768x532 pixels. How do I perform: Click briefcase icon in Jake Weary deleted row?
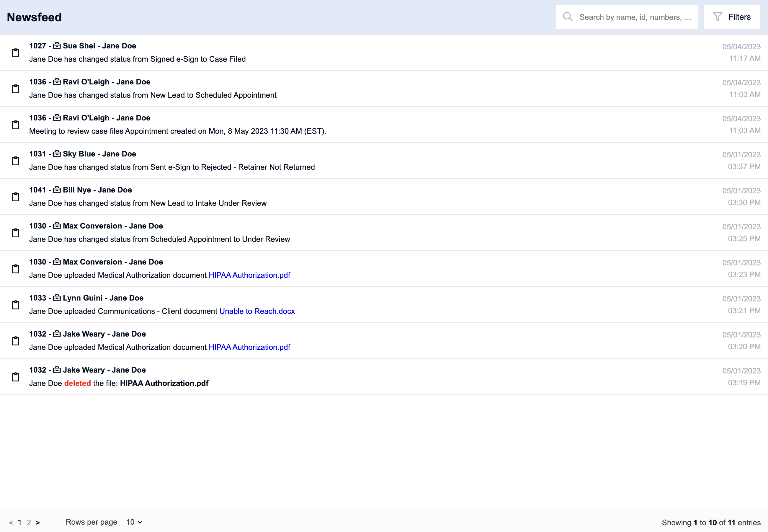pyautogui.click(x=57, y=370)
